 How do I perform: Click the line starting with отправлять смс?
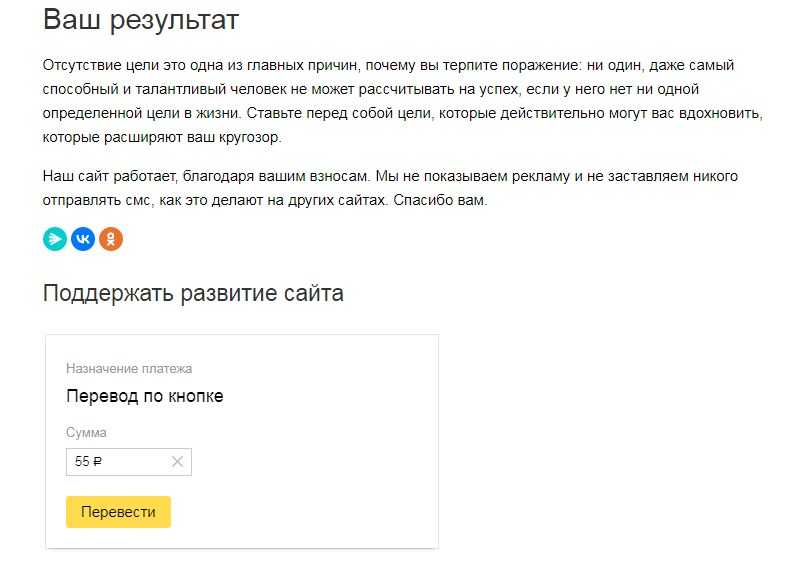point(265,201)
